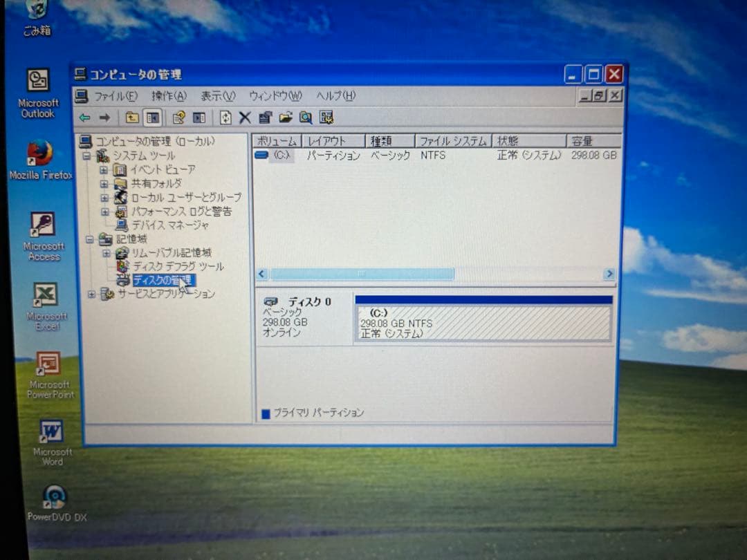Click the Back navigation arrow in the toolbar
747x560 pixels.
coord(84,118)
